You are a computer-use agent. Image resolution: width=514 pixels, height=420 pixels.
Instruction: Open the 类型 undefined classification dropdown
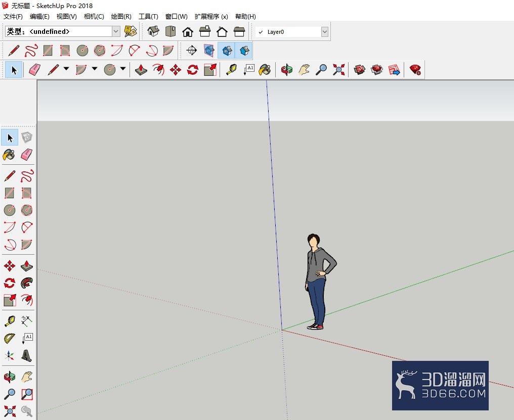[116, 31]
